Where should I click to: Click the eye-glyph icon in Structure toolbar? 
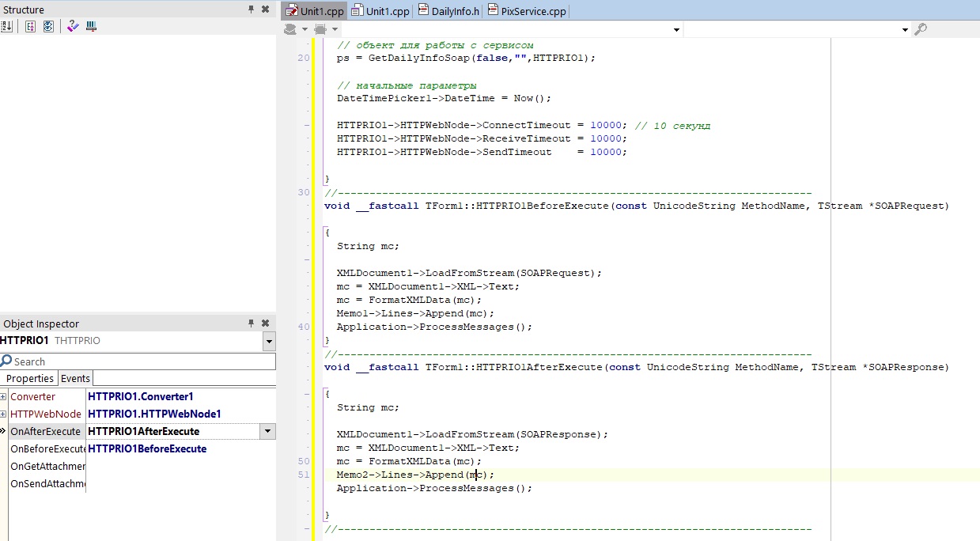point(49,26)
